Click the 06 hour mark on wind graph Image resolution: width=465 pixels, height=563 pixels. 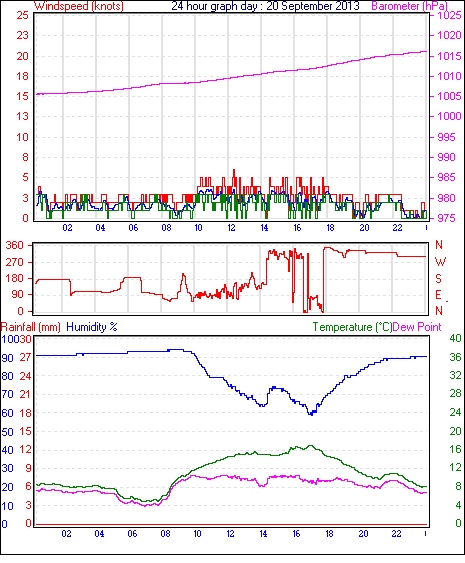[133, 228]
